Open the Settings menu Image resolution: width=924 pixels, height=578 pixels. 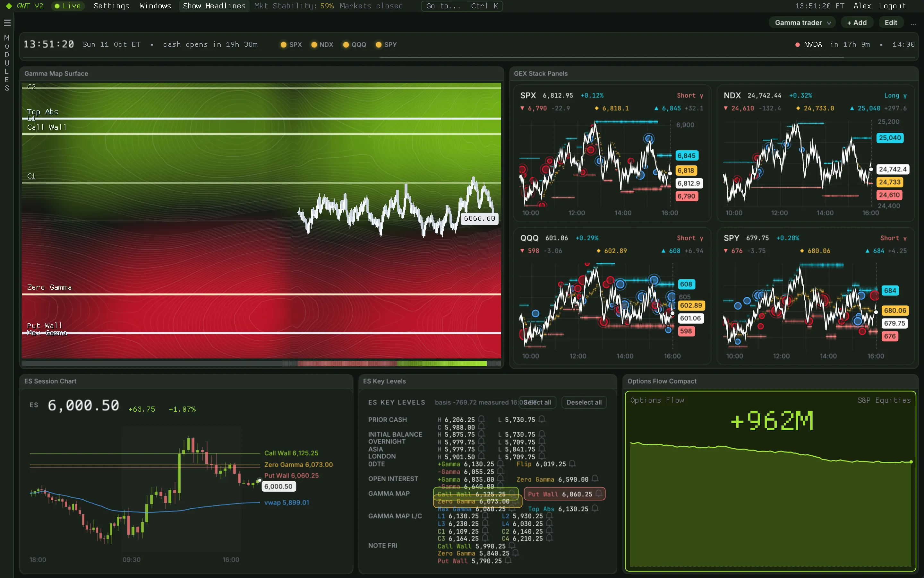coord(112,6)
